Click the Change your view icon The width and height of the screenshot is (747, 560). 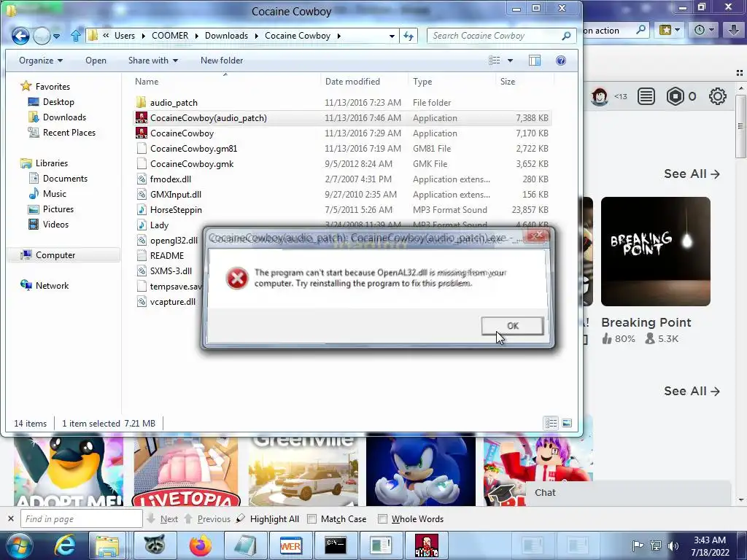pyautogui.click(x=495, y=61)
